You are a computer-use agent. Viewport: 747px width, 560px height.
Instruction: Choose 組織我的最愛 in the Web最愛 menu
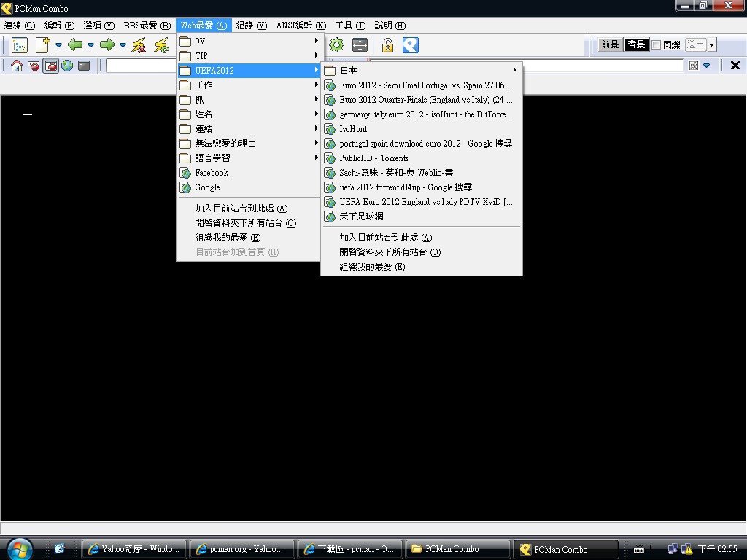click(249, 238)
